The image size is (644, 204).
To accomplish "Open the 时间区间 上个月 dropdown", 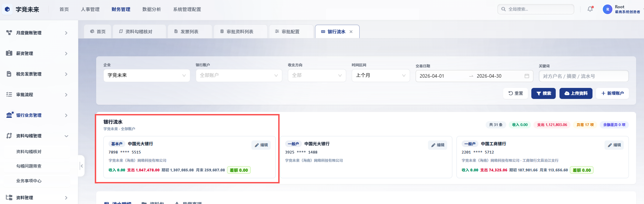I will coord(381,75).
